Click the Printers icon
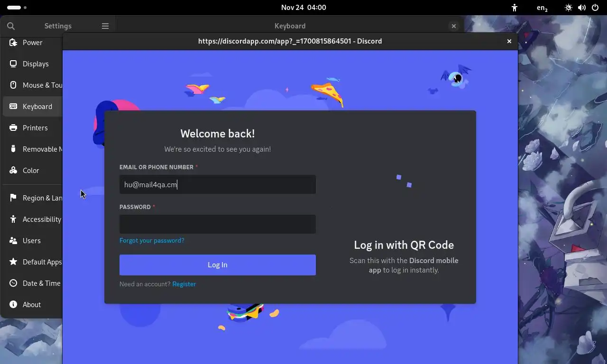The image size is (607, 364). [13, 128]
